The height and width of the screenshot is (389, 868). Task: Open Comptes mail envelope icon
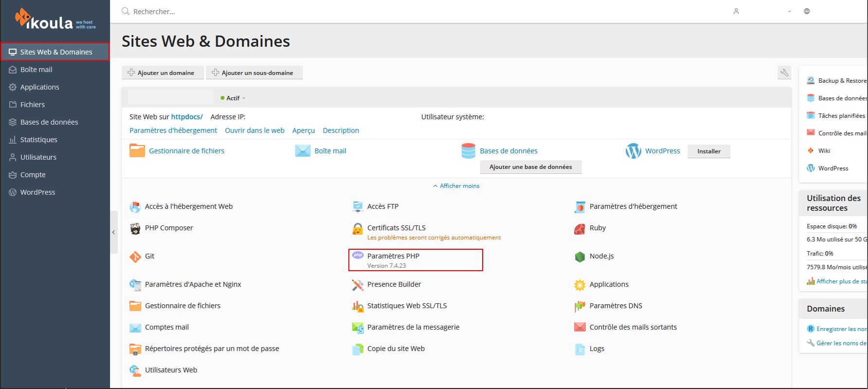(x=135, y=328)
